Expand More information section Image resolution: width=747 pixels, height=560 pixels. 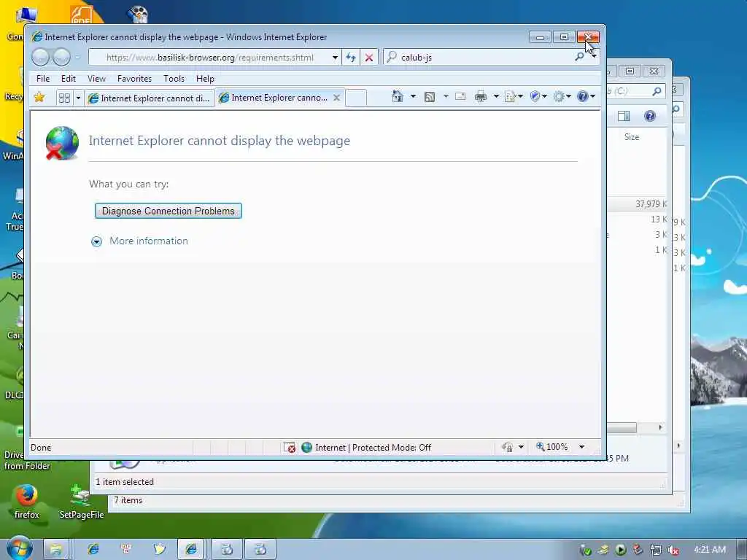click(97, 241)
